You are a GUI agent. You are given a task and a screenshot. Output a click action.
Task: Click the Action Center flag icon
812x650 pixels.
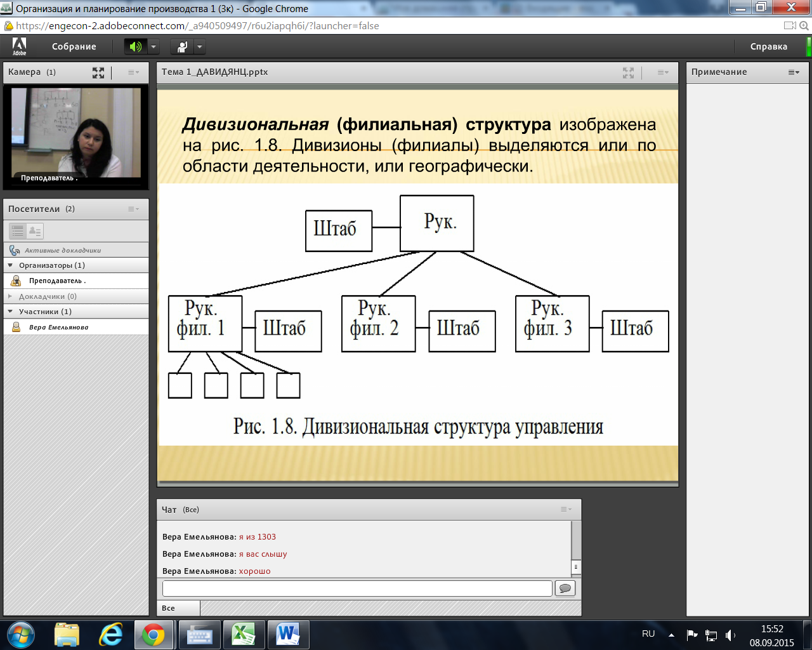point(692,635)
